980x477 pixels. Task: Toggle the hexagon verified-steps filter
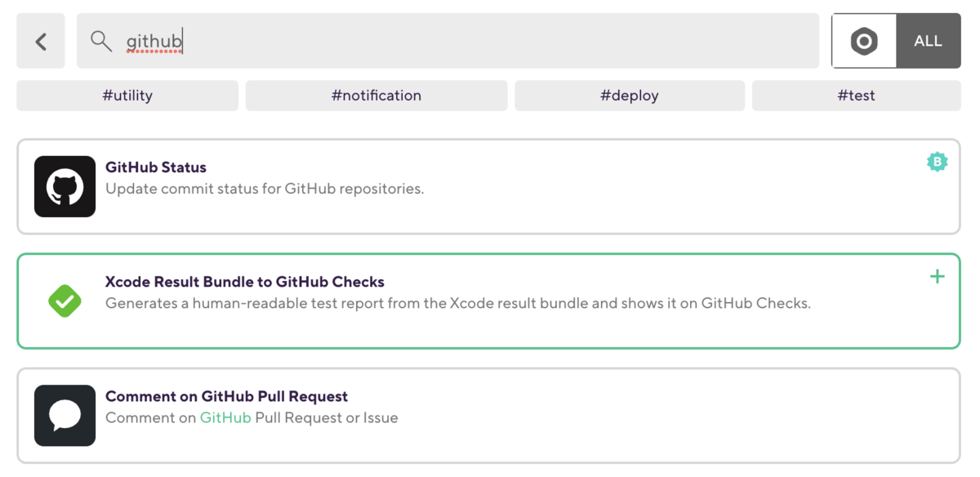864,41
